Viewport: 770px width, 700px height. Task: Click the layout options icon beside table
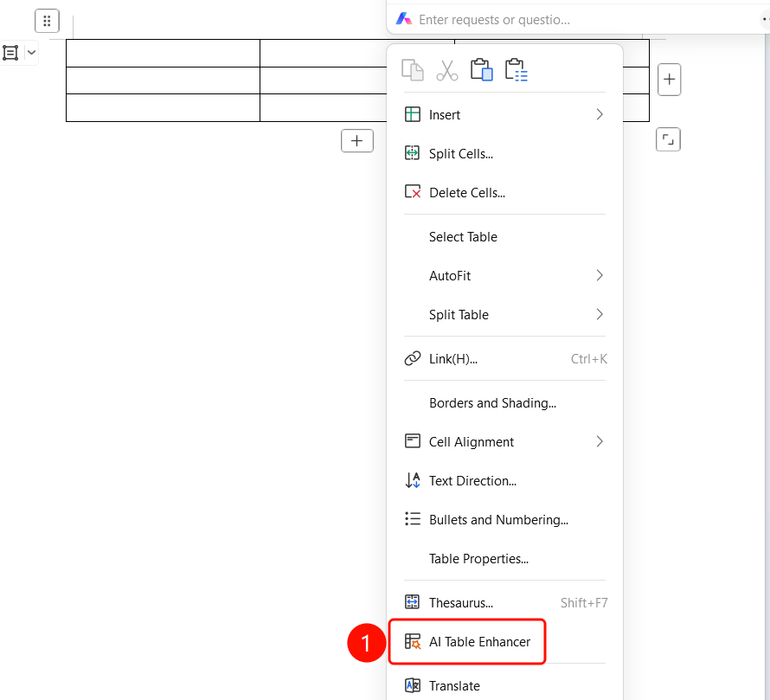tap(10, 53)
